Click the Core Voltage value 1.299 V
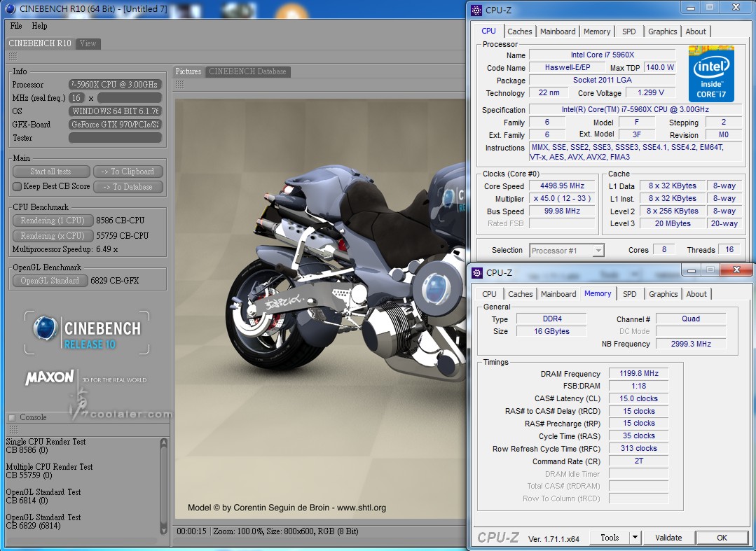This screenshot has height=551, width=756. point(651,92)
